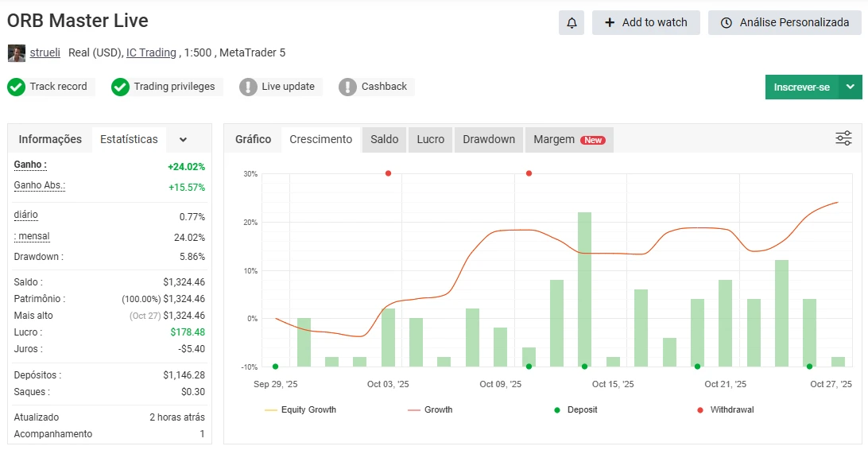Click the Trading privileges green checkmark icon
Viewport: 868px width, 450px height.
(x=120, y=87)
